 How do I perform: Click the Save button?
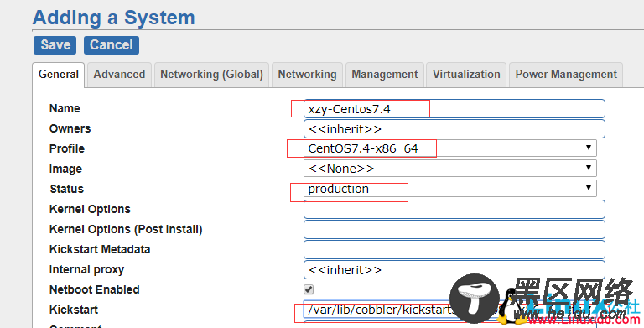55,44
